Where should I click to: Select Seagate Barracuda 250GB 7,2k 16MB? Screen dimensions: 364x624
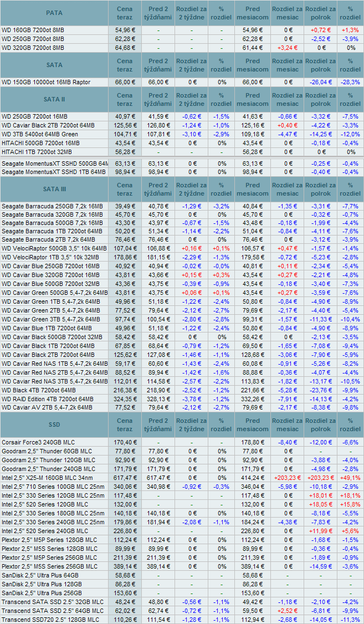click(x=52, y=206)
